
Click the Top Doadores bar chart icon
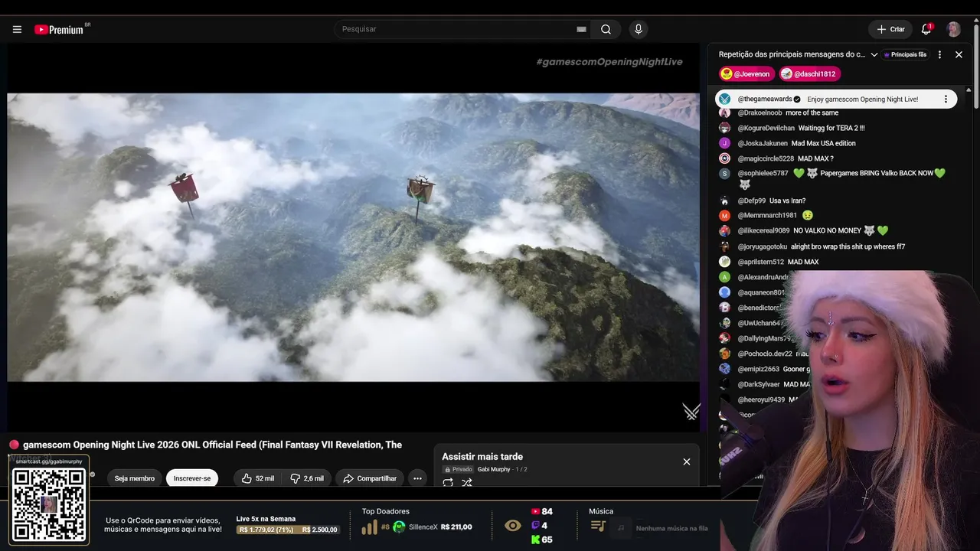370,527
